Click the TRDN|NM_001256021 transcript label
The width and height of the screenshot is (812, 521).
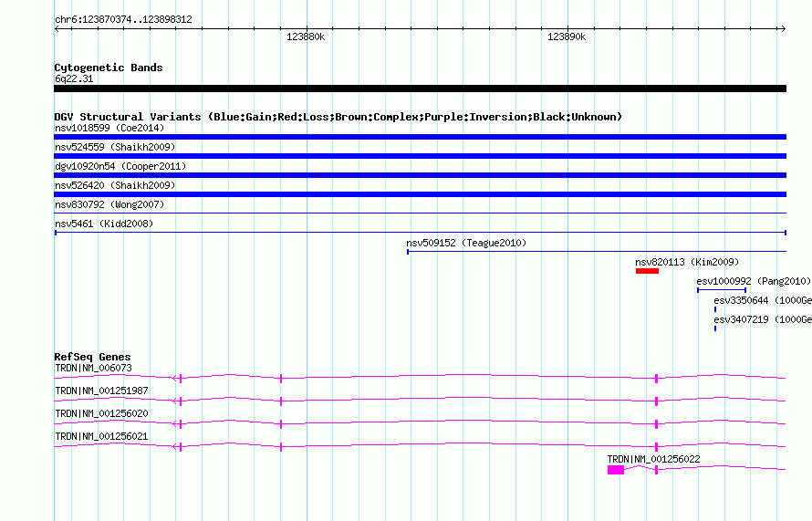101,436
